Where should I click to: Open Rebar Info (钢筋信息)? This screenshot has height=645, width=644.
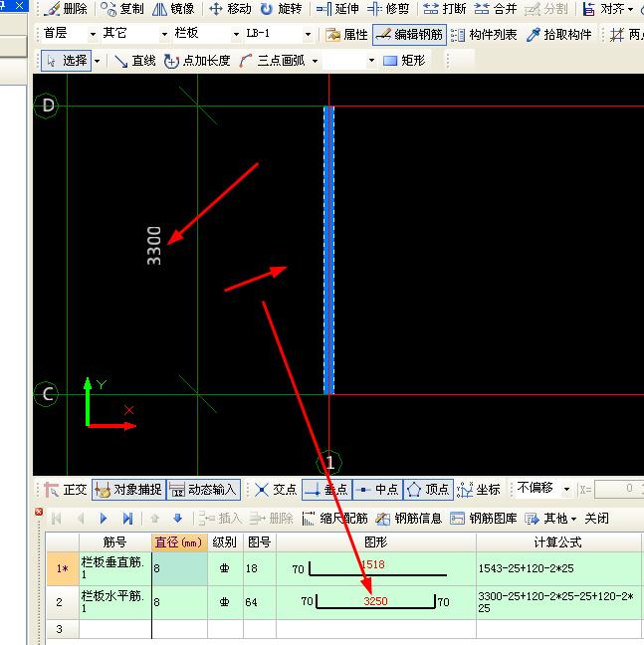point(409,519)
